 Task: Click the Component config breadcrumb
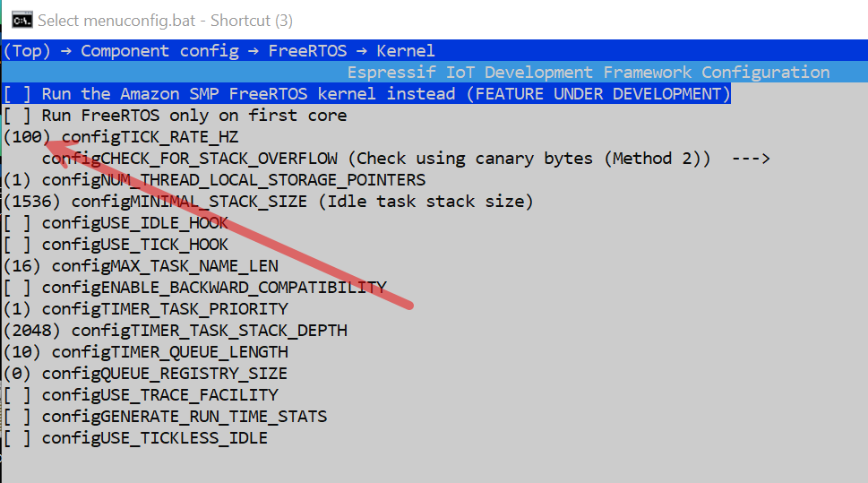tap(159, 51)
